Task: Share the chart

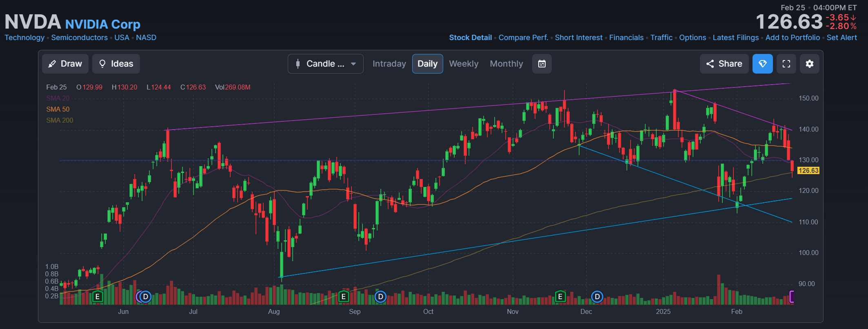Action: 724,64
